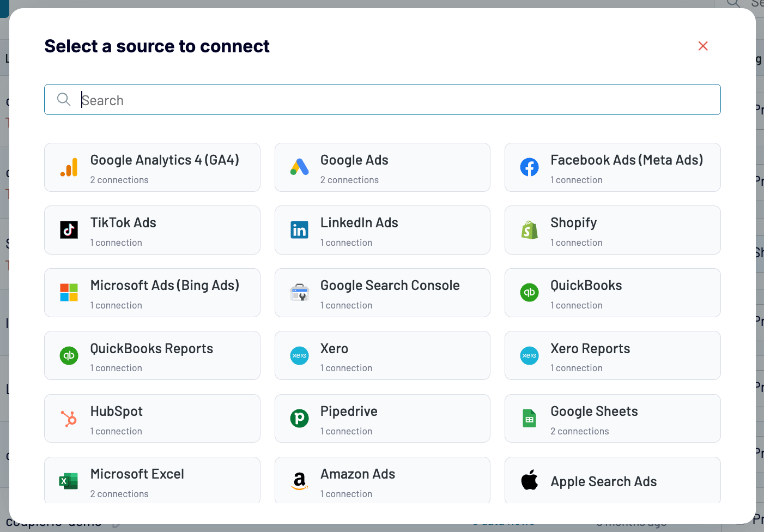The image size is (764, 532).
Task: Pick QuickBooks Reports from the list
Action: (x=152, y=355)
